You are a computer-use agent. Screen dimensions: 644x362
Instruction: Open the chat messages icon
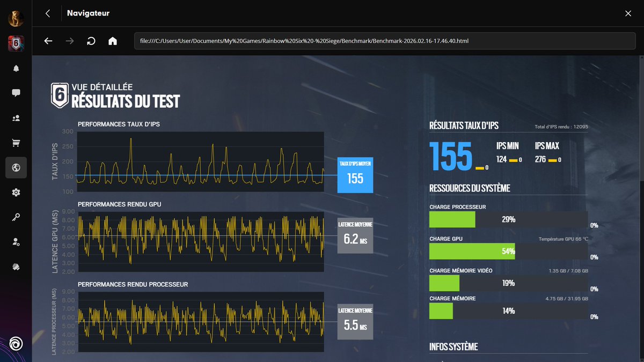point(16,93)
